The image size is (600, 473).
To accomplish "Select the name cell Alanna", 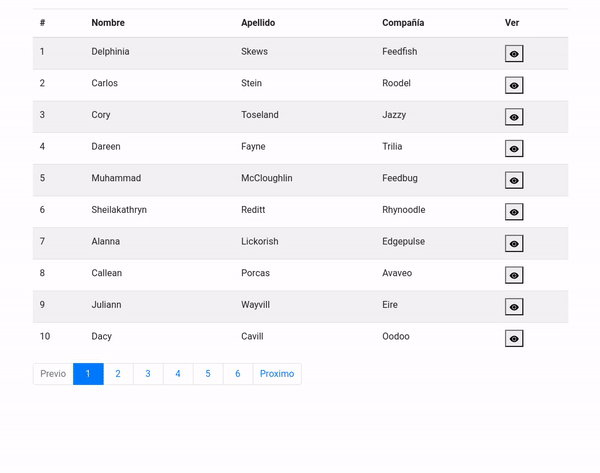I will coord(106,241).
